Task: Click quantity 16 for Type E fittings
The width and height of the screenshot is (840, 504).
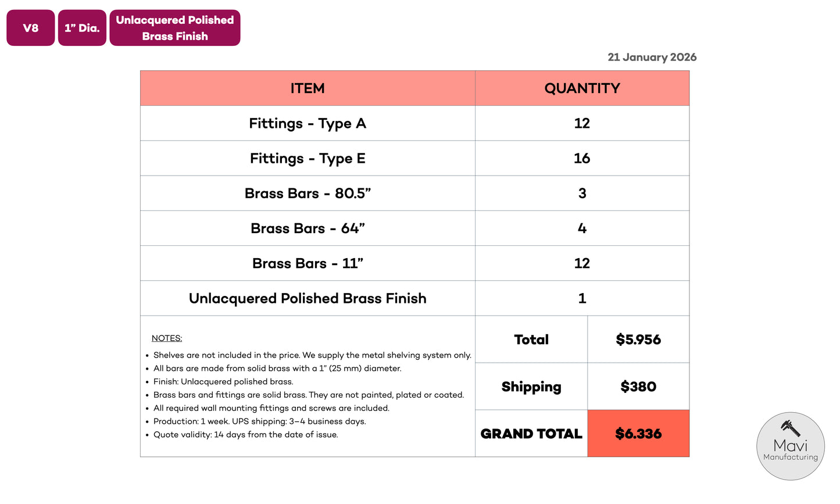Action: tap(582, 158)
